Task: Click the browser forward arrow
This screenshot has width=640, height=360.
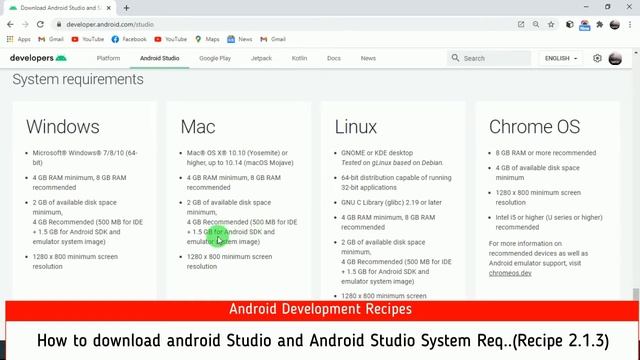Action: 25,24
